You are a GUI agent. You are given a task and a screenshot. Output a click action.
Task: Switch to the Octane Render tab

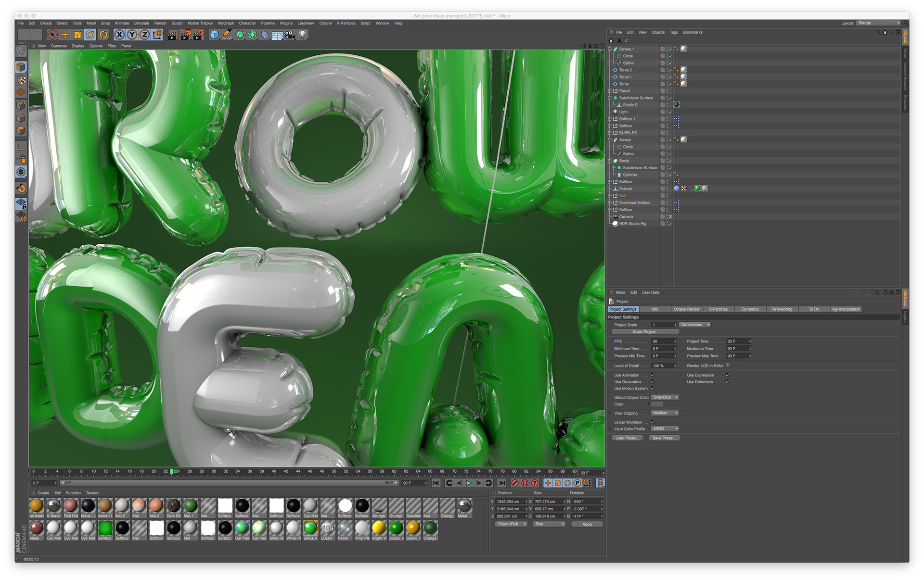tap(686, 309)
